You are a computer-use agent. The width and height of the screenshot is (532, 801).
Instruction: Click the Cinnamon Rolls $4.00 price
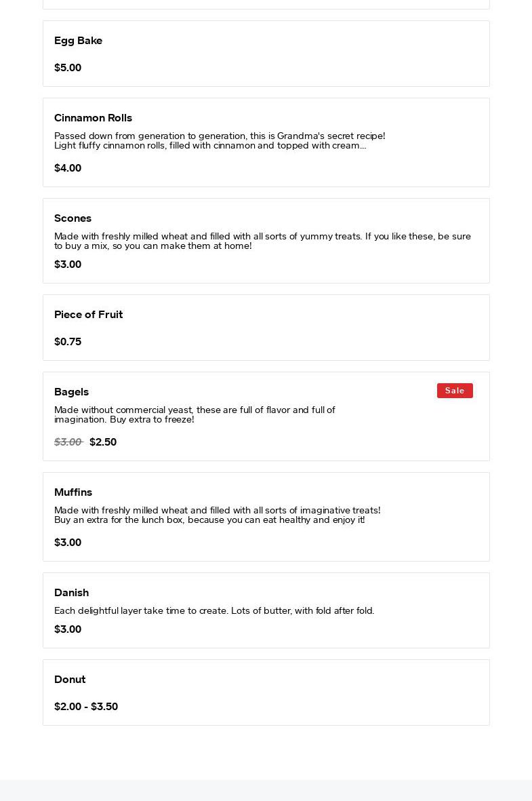pyautogui.click(x=68, y=168)
